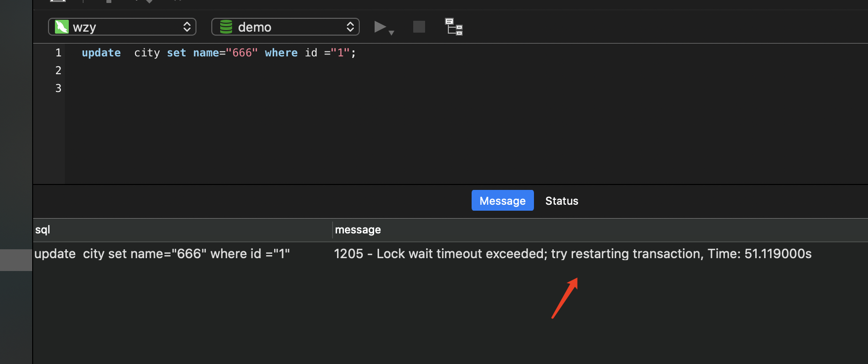
Task: Click the stop execution square
Action: [x=419, y=27]
